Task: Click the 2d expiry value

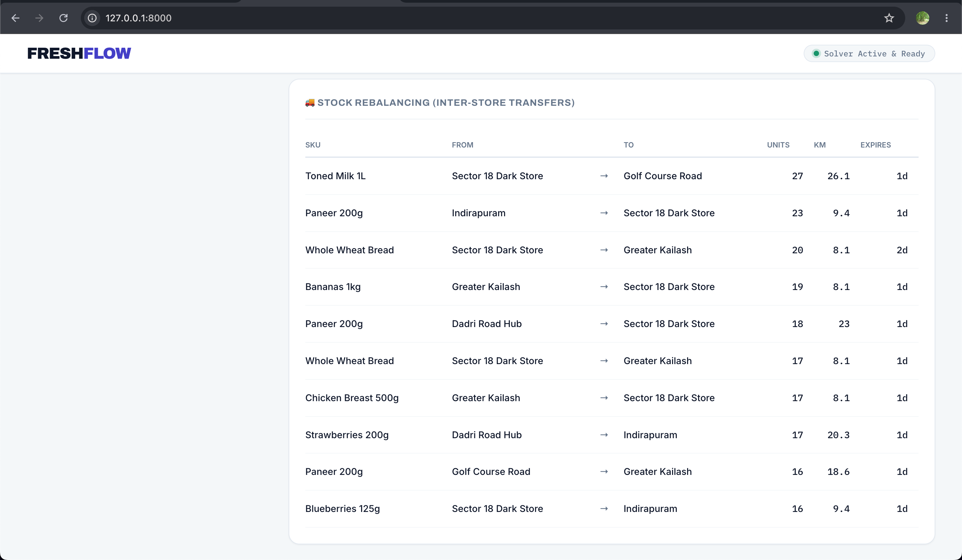Action: click(902, 250)
